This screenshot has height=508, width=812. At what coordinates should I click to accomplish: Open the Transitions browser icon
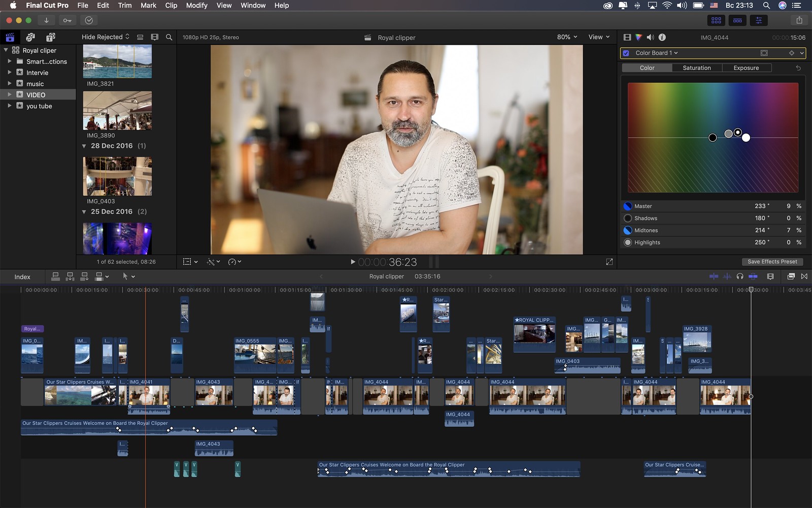click(x=804, y=276)
